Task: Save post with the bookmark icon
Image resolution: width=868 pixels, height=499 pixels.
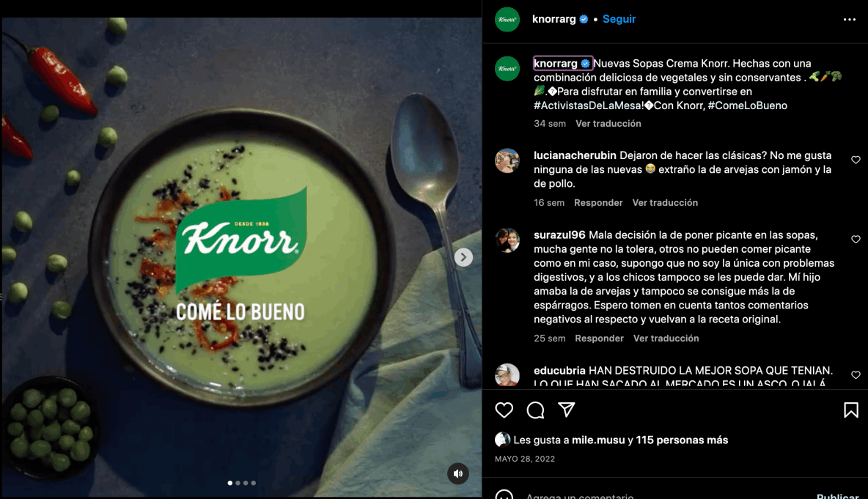Action: point(851,410)
